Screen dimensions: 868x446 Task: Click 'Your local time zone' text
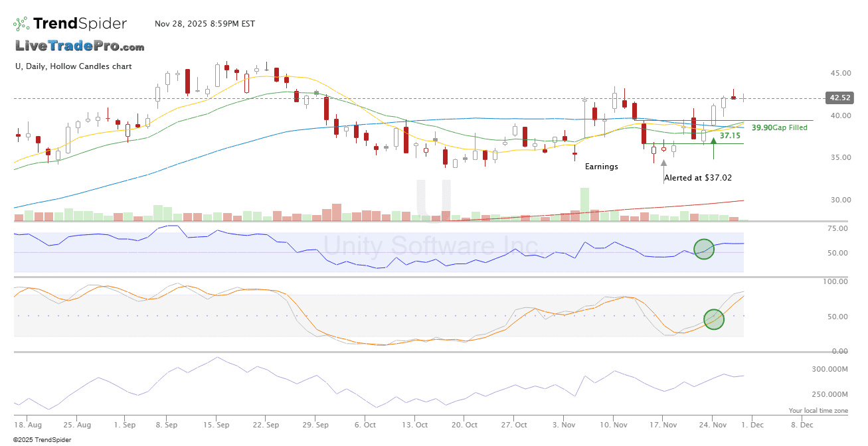[818, 411]
